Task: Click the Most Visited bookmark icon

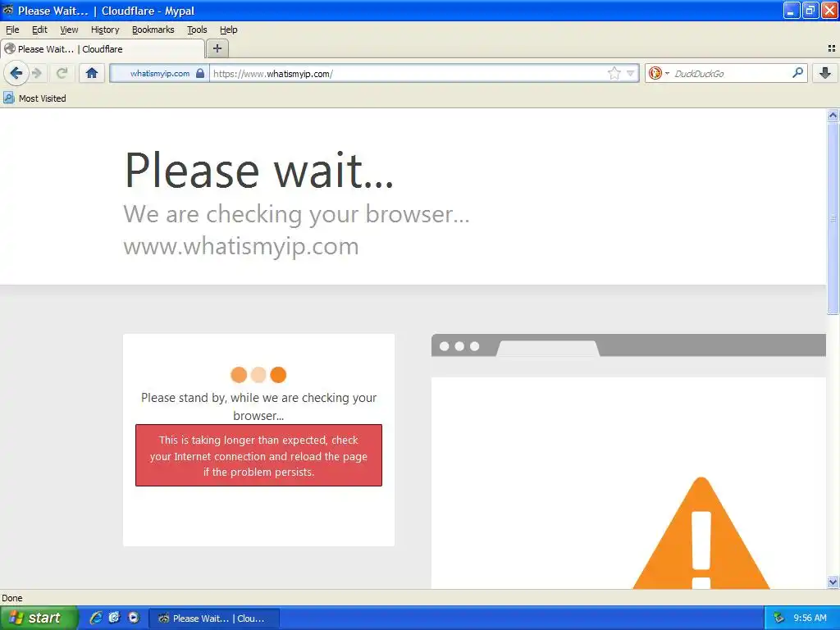Action: point(8,98)
